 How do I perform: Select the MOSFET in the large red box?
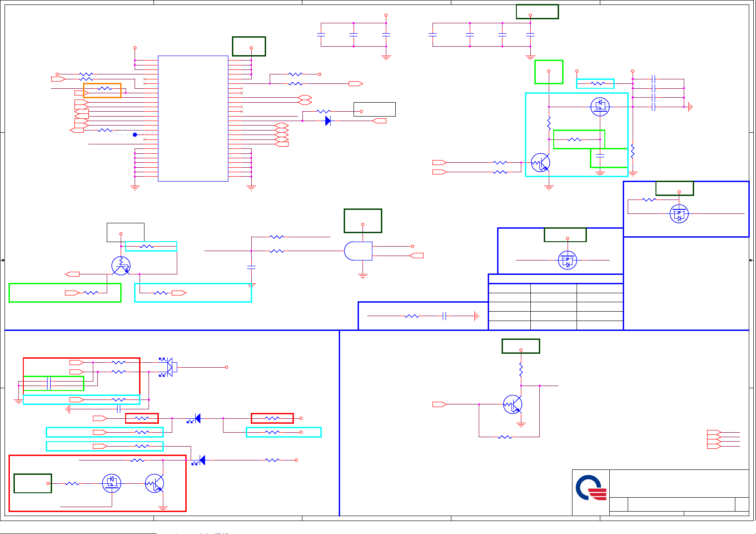pyautogui.click(x=111, y=483)
